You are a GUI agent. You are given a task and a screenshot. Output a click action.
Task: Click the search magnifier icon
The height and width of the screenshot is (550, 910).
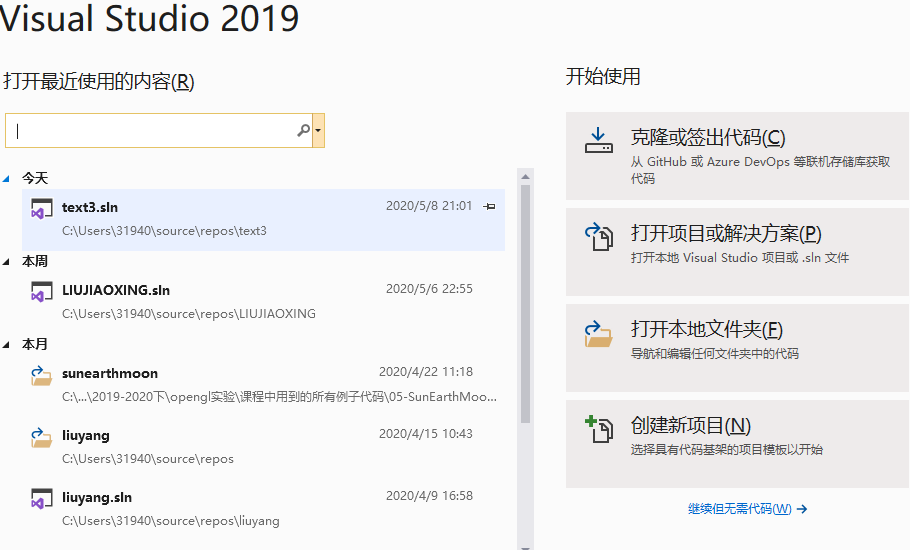304,131
